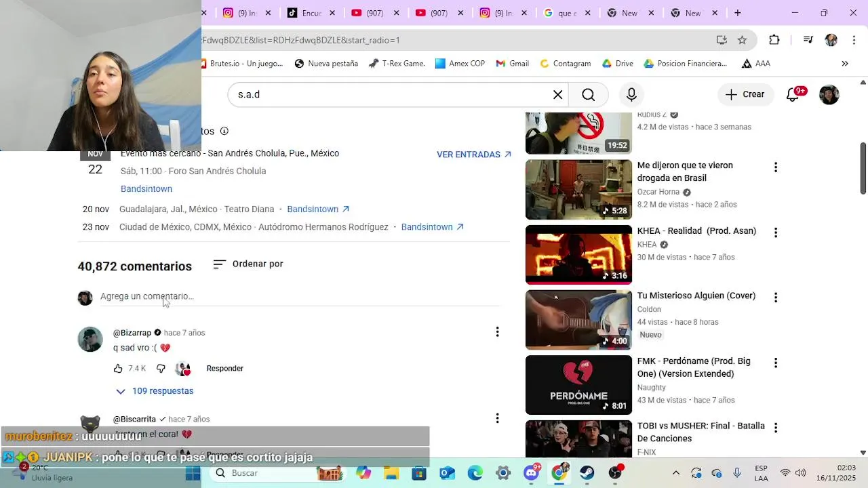Open more options for TOBI vs MUSHER video
The height and width of the screenshot is (488, 868).
(776, 428)
